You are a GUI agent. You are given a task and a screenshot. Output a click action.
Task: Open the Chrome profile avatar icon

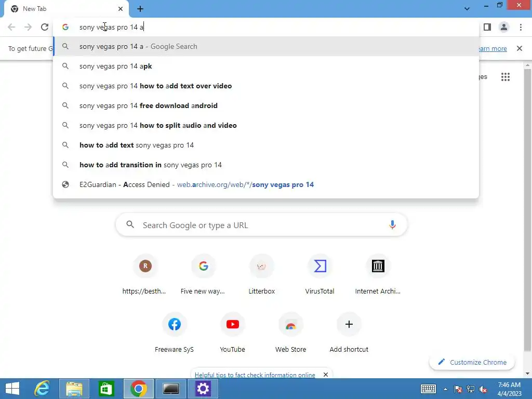[x=504, y=27]
